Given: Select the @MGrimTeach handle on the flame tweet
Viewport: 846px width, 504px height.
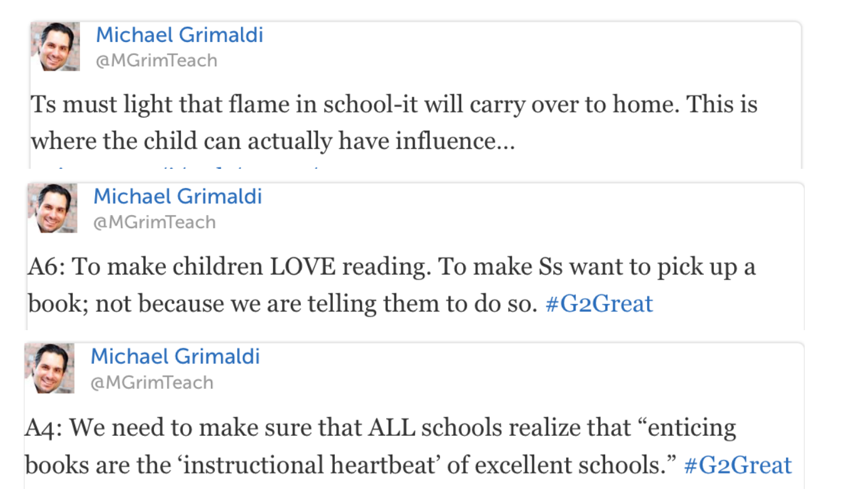Looking at the screenshot, I should 157,61.
